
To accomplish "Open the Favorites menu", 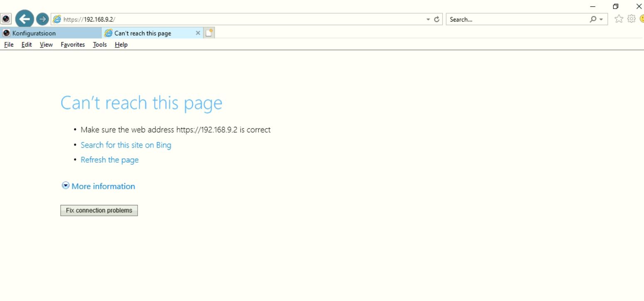I will click(x=73, y=44).
